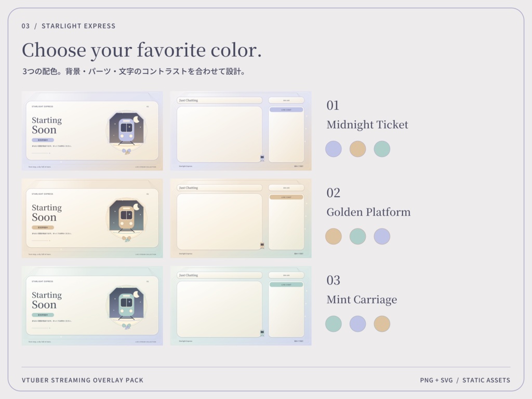Click the tiny train icon in Golden chat layout

[262, 246]
